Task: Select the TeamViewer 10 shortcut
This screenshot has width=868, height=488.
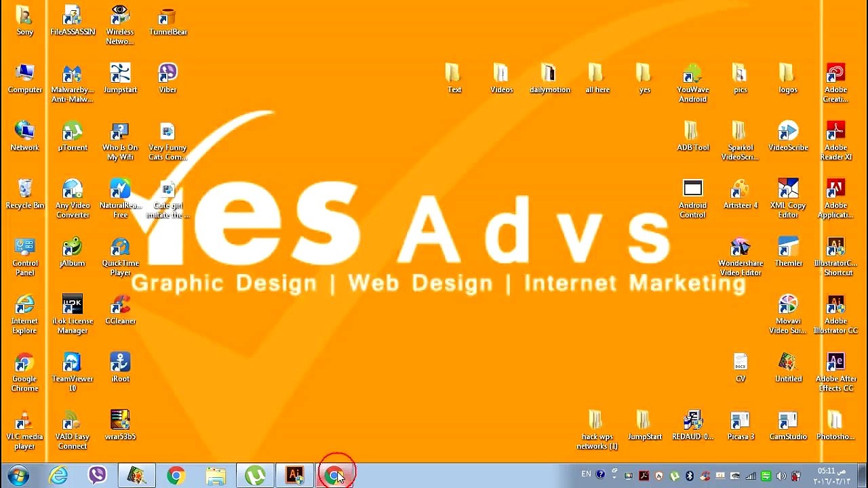Action: tap(73, 373)
